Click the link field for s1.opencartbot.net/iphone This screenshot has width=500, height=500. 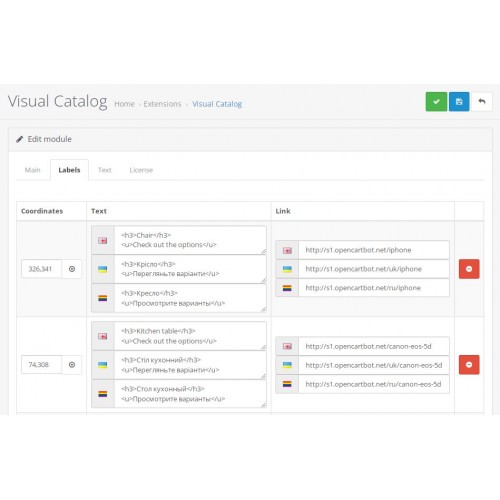click(x=374, y=250)
